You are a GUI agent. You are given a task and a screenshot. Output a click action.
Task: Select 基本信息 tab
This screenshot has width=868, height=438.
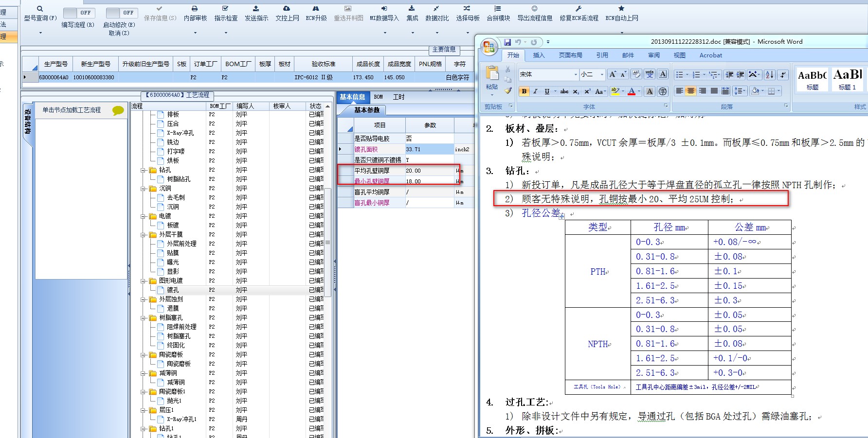[353, 97]
